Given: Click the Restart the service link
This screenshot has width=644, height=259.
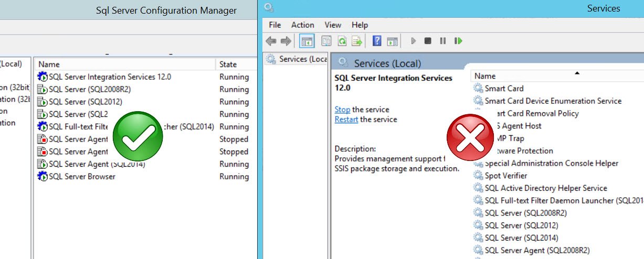Looking at the screenshot, I should pos(346,120).
